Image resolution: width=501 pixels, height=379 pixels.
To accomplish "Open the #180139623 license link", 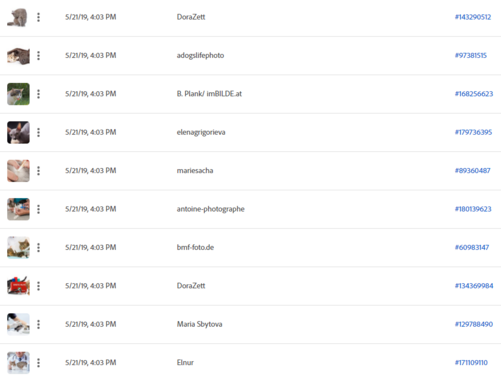I will coord(473,209).
